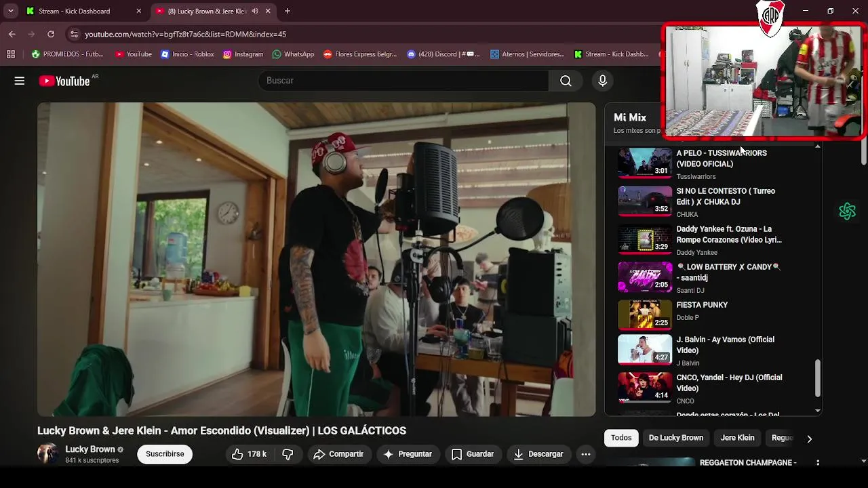Switch to Stream - Kick Dashboard tab
Viewport: 868px width, 488px height.
pyautogui.click(x=83, y=11)
